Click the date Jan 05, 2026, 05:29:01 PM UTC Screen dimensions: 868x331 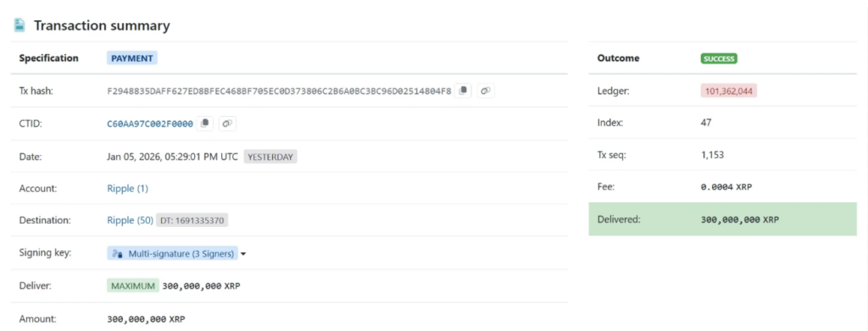172,157
